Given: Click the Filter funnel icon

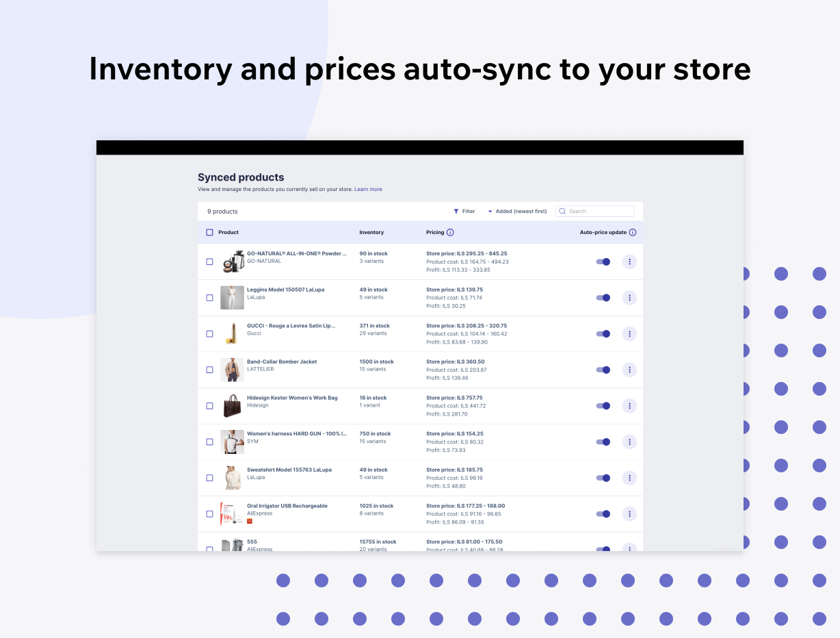Looking at the screenshot, I should tap(456, 211).
